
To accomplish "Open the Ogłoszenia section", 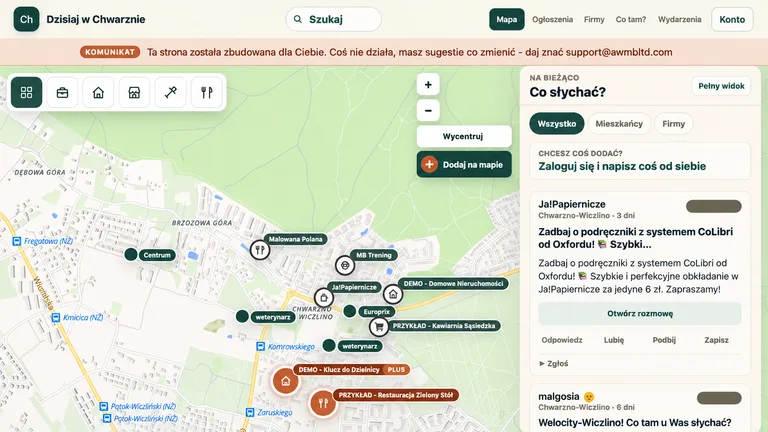I will 552,20.
